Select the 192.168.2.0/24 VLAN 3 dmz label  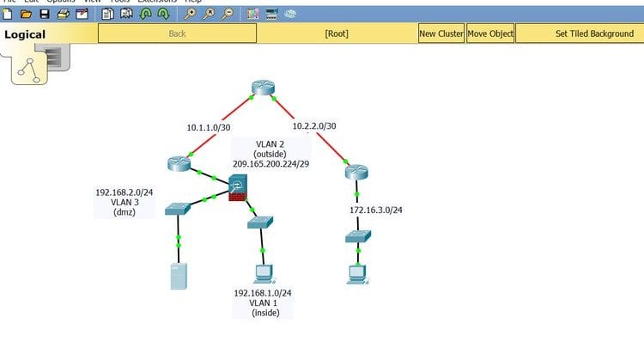124,202
